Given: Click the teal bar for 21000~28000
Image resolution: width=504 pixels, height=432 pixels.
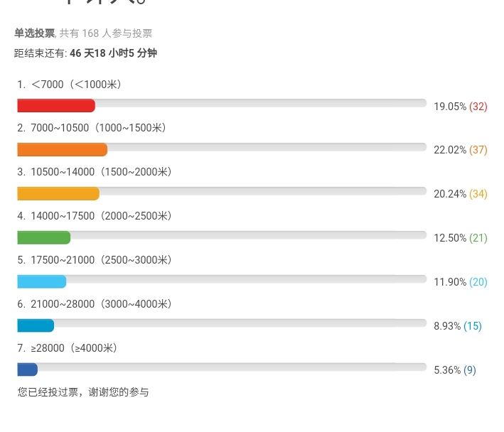Looking at the screenshot, I should pos(36,325).
